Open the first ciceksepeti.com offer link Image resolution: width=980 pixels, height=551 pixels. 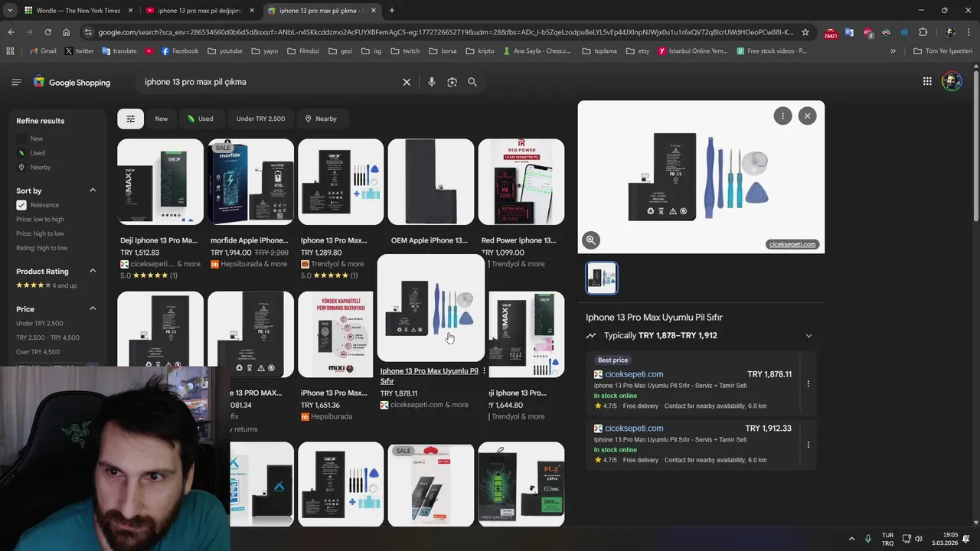pos(634,374)
